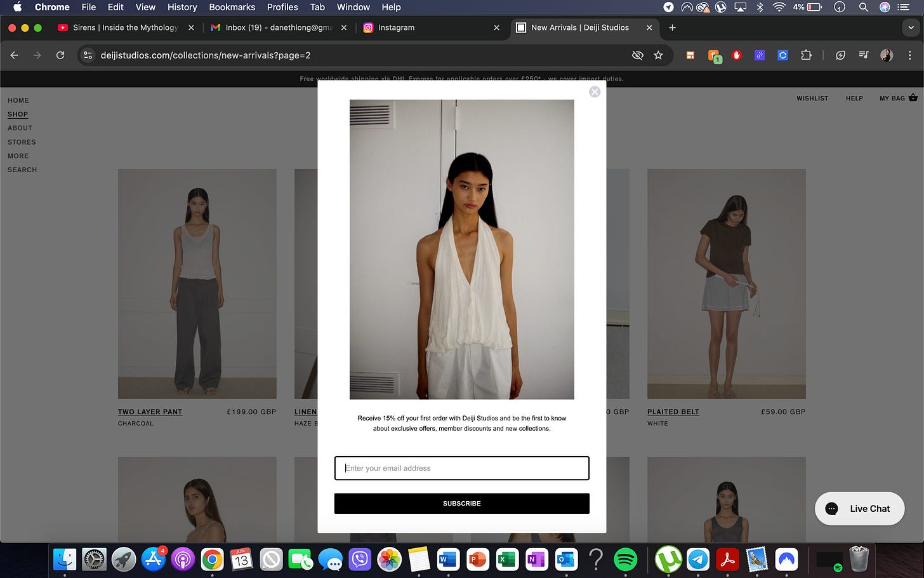Open uTorrent from the Dock
This screenshot has height=578, width=924.
tap(668, 560)
